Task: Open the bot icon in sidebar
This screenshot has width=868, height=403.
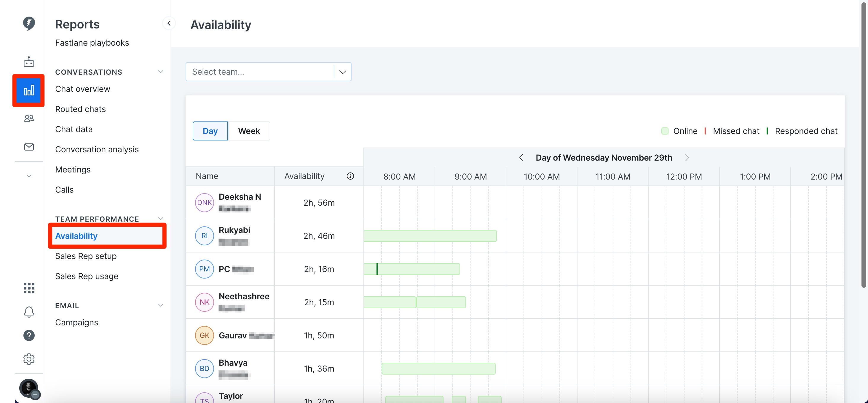Action: pyautogui.click(x=29, y=62)
